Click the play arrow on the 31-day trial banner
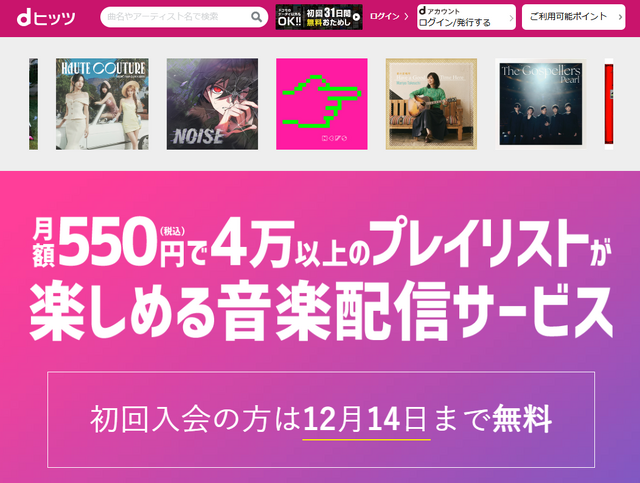This screenshot has height=483, width=640. click(356, 17)
